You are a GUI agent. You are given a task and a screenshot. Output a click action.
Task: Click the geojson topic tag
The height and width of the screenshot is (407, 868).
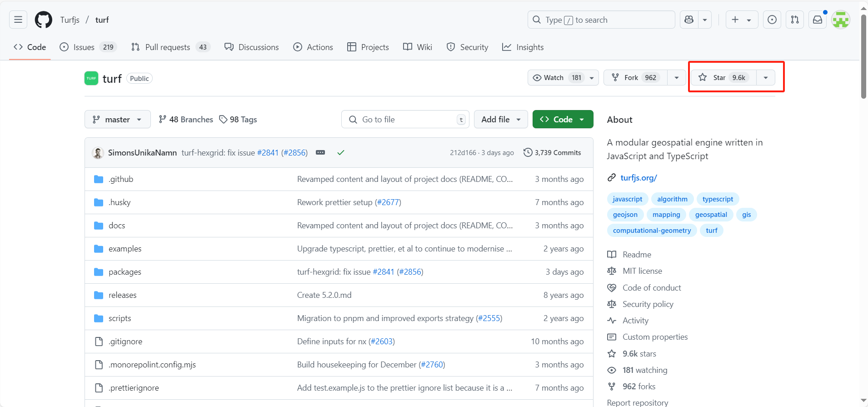625,215
